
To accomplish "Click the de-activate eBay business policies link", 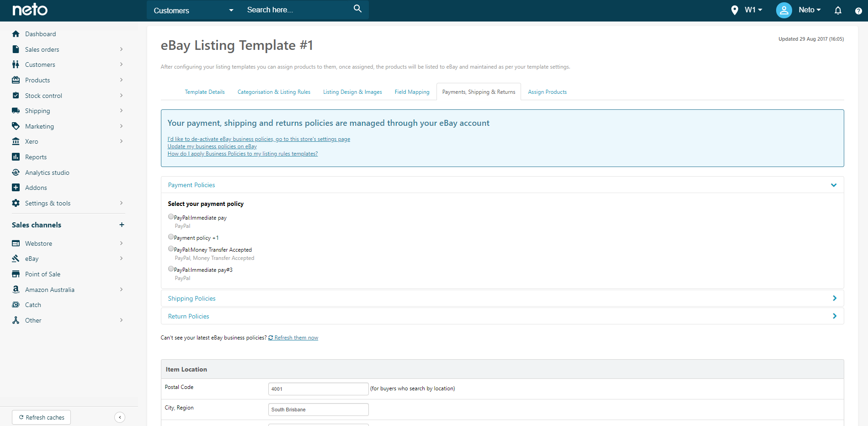I will (x=259, y=139).
